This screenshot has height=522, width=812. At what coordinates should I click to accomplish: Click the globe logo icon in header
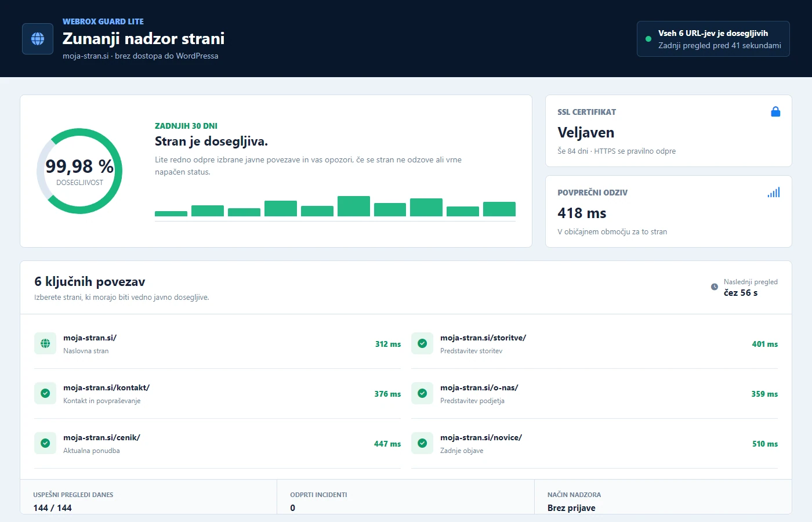click(x=38, y=39)
